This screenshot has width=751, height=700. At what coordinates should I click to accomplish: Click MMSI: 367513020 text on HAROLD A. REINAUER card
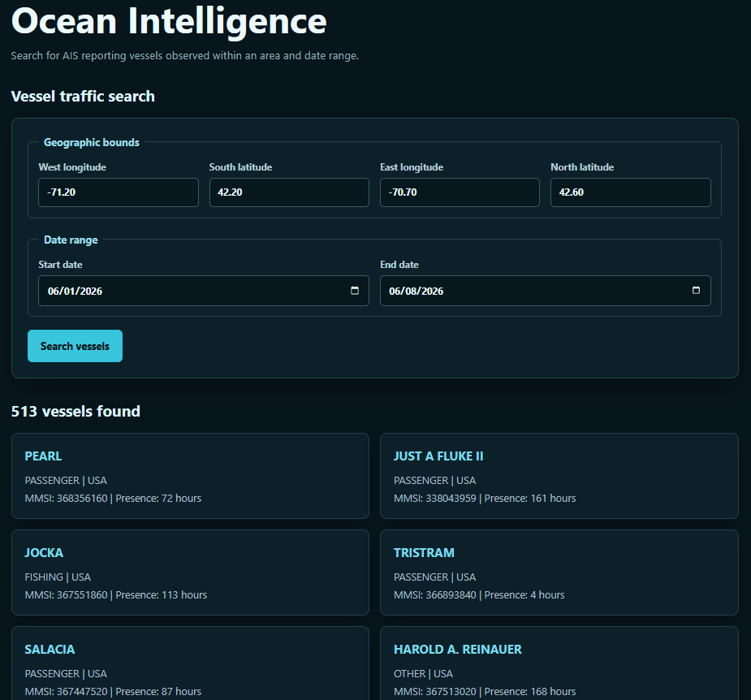pos(435,692)
